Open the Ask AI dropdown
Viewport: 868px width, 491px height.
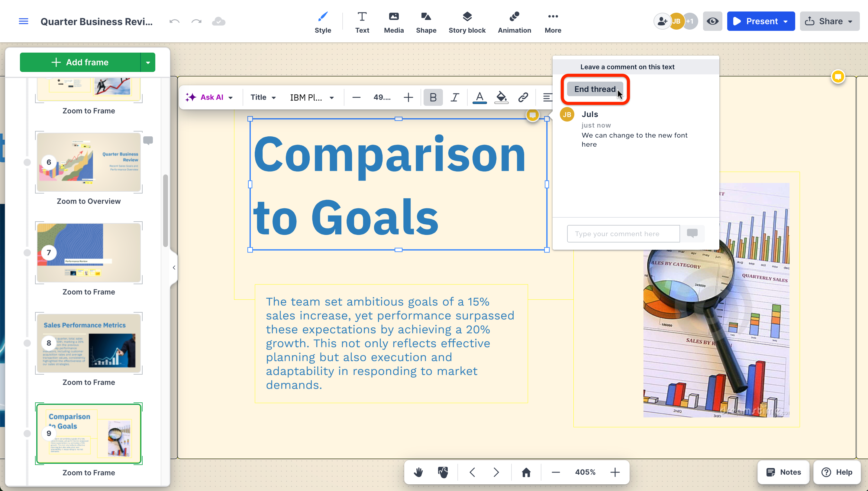pyautogui.click(x=209, y=97)
